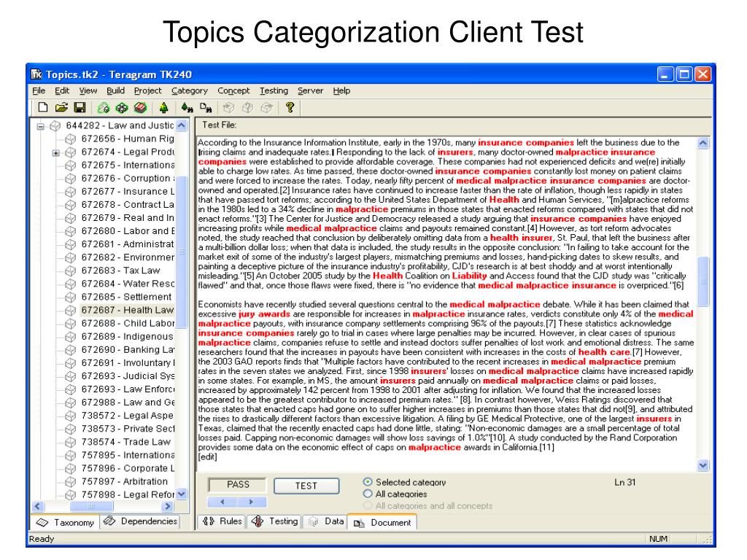Open the Testing tab with thermometer icon
The image size is (747, 560).
[x=274, y=521]
